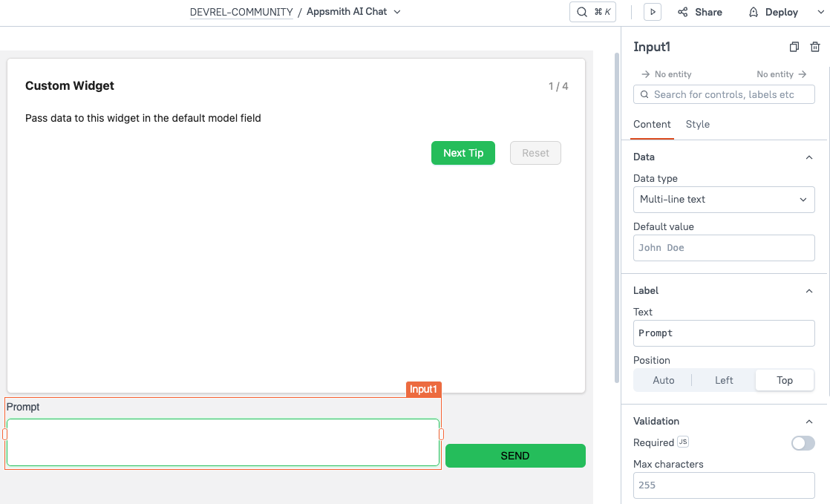830x504 pixels.
Task: Enable JS mode for Required
Action: pyautogui.click(x=681, y=442)
